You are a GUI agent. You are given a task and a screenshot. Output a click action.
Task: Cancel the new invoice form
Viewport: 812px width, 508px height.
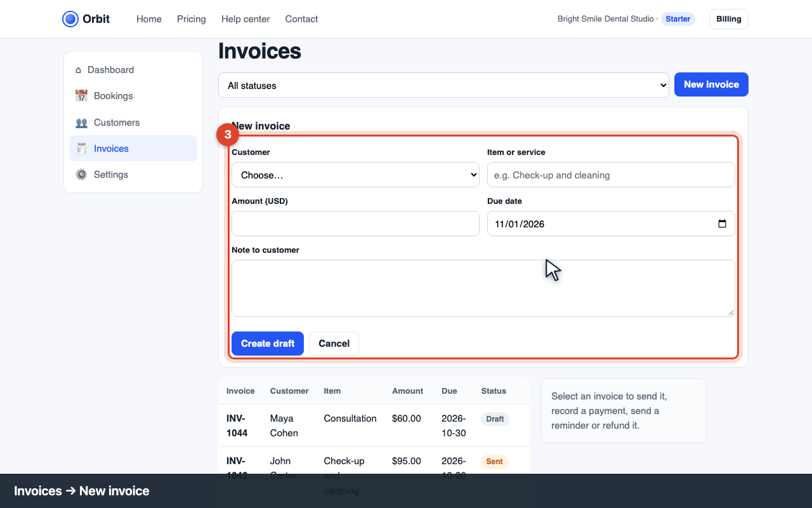(334, 344)
